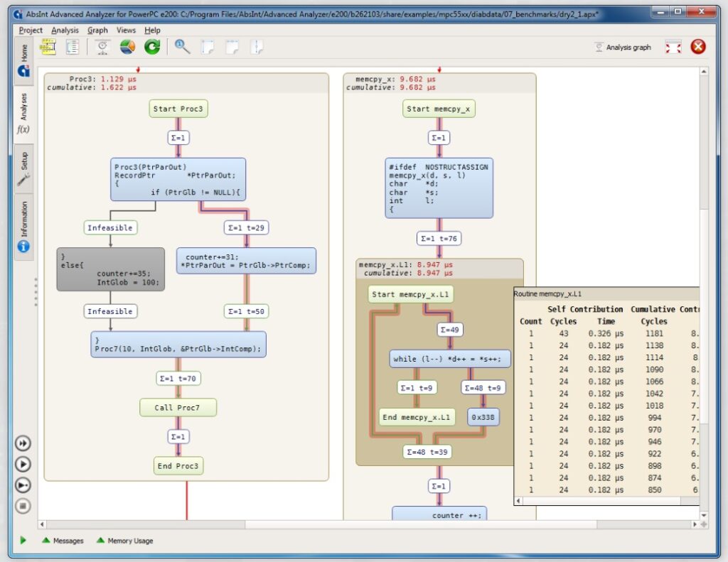Viewport: 728px width, 562px height.
Task: Open the Help menu
Action: click(x=152, y=30)
